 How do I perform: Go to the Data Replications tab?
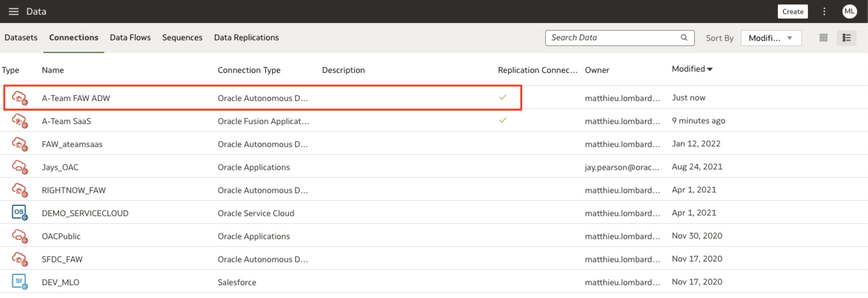pos(246,37)
